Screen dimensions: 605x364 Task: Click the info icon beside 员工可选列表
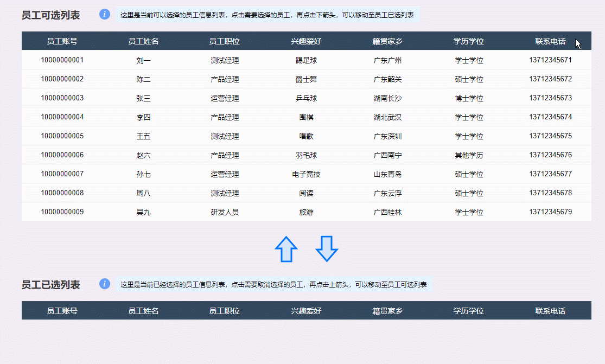pyautogui.click(x=104, y=15)
